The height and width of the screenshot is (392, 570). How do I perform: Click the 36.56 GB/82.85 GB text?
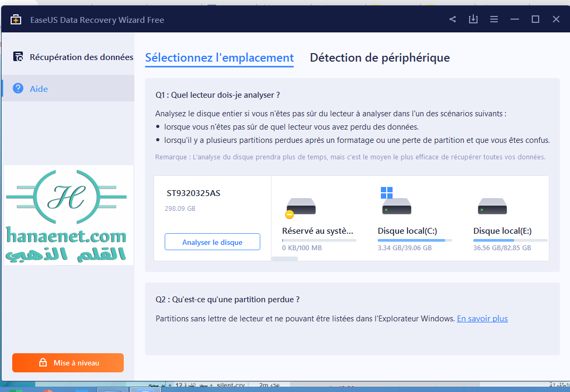(x=502, y=248)
